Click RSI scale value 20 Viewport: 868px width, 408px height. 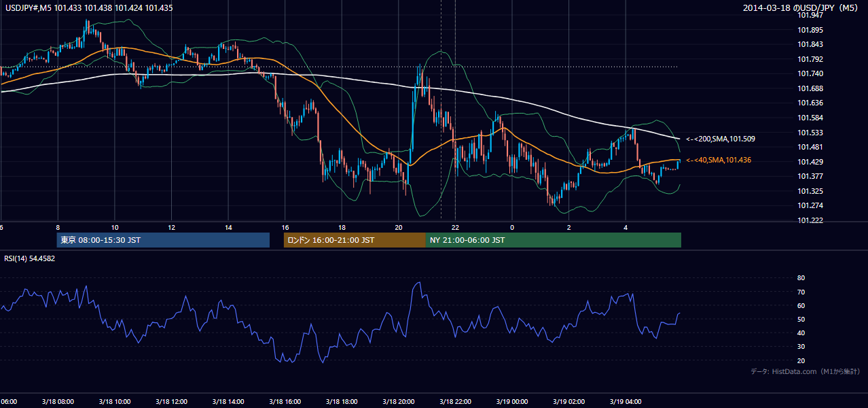tap(801, 360)
